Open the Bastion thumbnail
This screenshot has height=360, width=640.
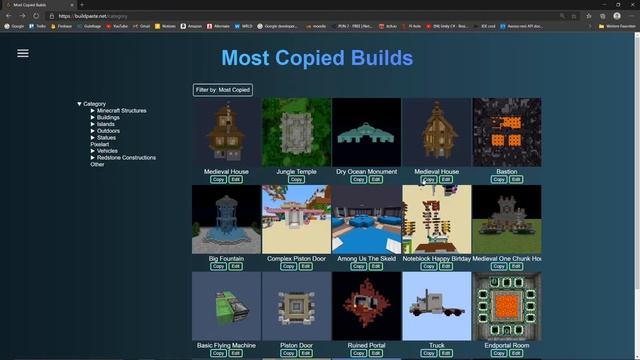tap(507, 132)
